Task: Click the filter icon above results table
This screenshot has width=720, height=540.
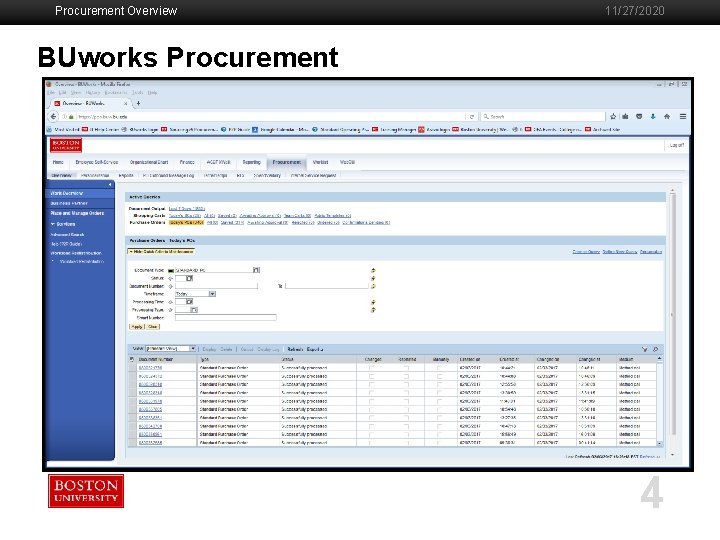Action: [645, 349]
